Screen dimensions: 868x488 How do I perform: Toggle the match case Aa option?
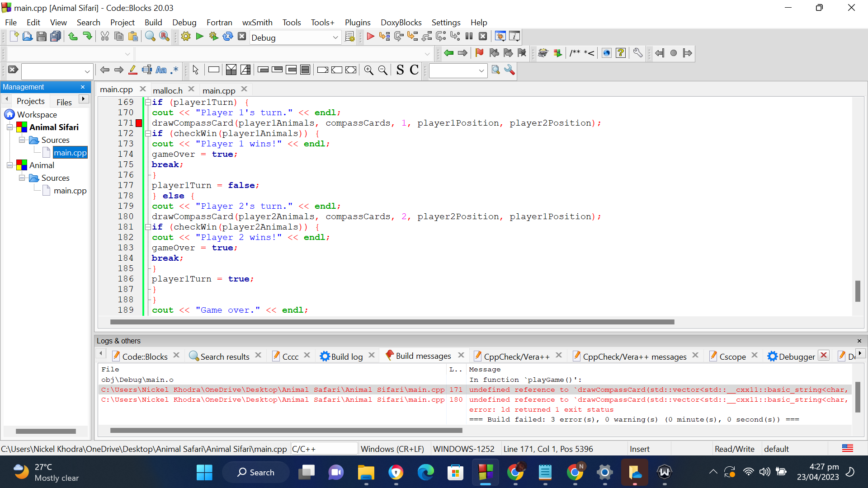(x=161, y=70)
